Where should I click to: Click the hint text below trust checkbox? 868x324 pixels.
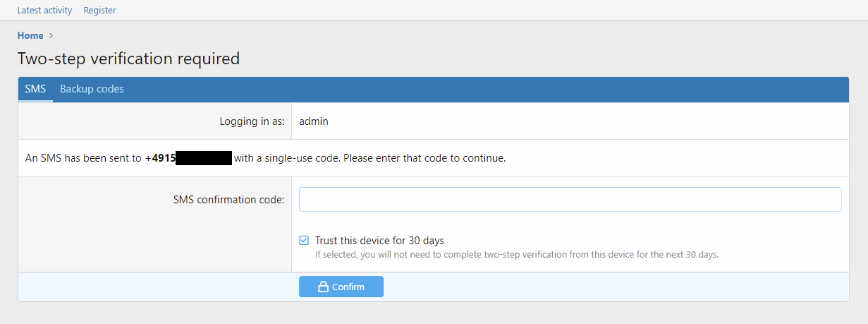pyautogui.click(x=516, y=255)
